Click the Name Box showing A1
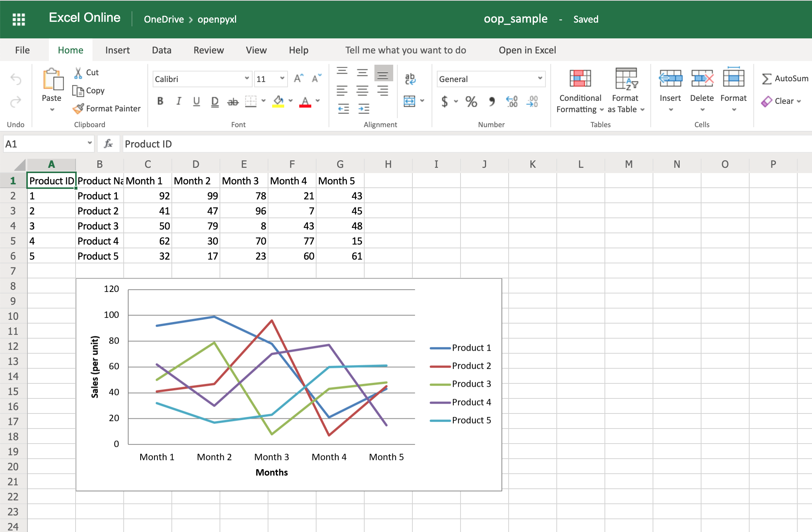Image resolution: width=812 pixels, height=532 pixels. tap(42, 143)
